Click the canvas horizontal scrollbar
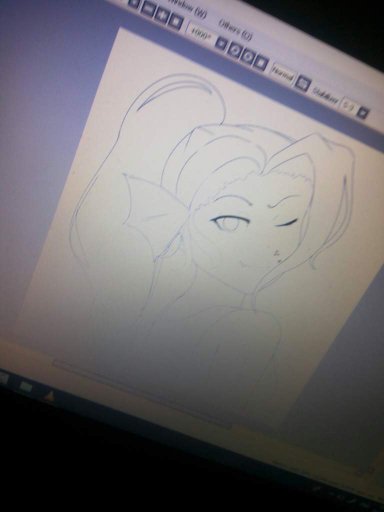Screen dimensions: 384x512 pos(142,392)
